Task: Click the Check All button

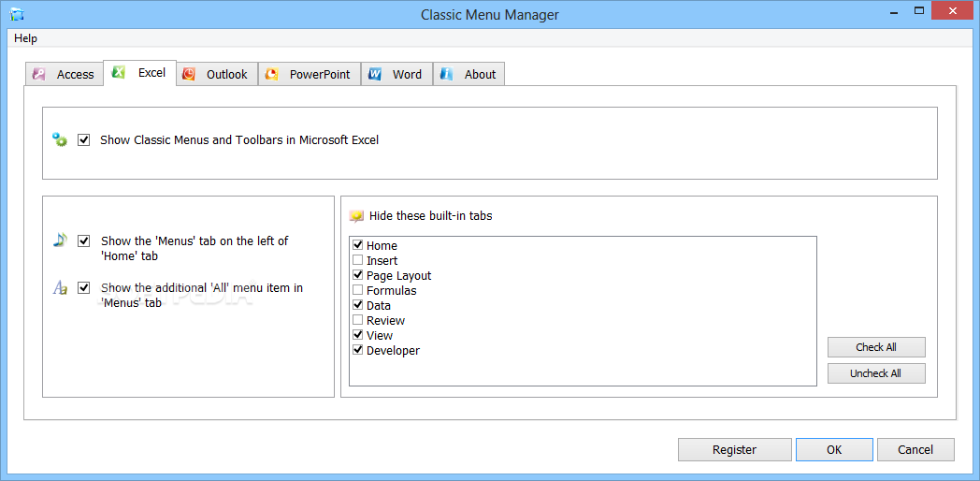Action: click(876, 347)
